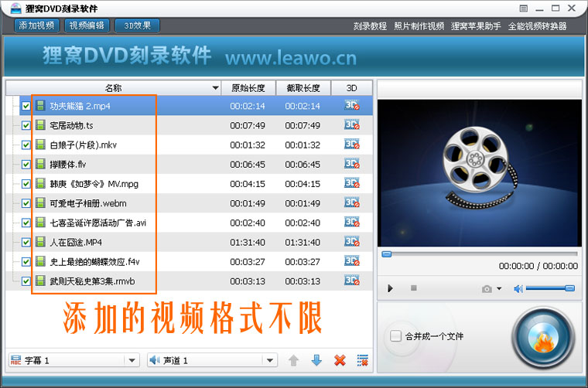588x388 pixels.
Task: Uncheck 韩庚《如梦令》MV.mpg checkbox
Action: click(26, 184)
